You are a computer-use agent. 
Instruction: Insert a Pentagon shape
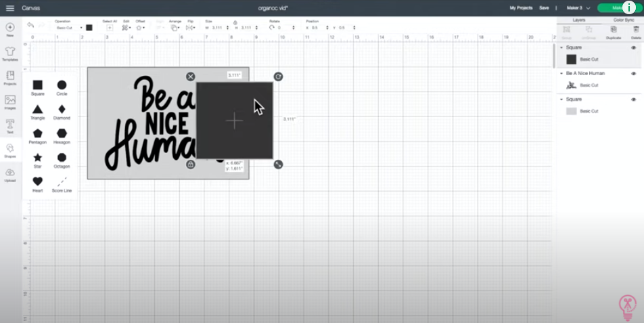tap(37, 136)
